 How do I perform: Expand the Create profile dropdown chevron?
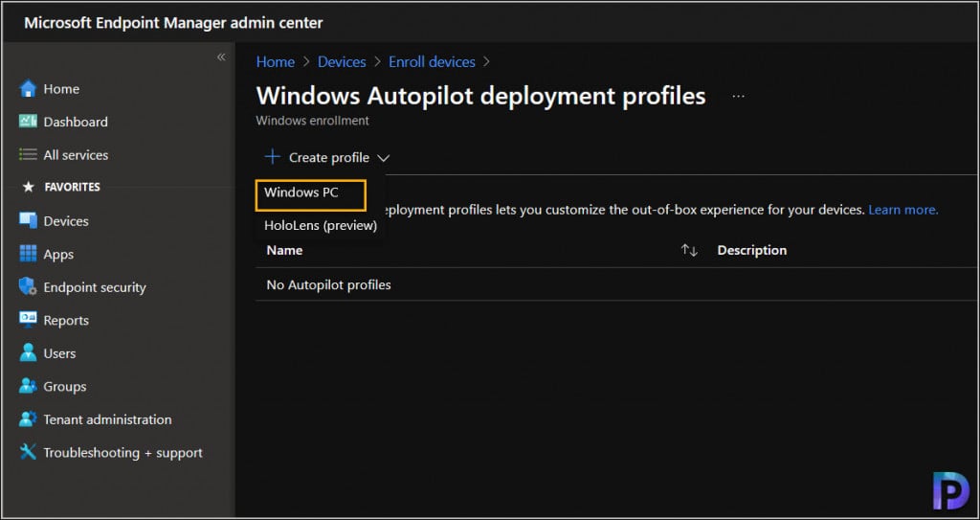click(383, 158)
